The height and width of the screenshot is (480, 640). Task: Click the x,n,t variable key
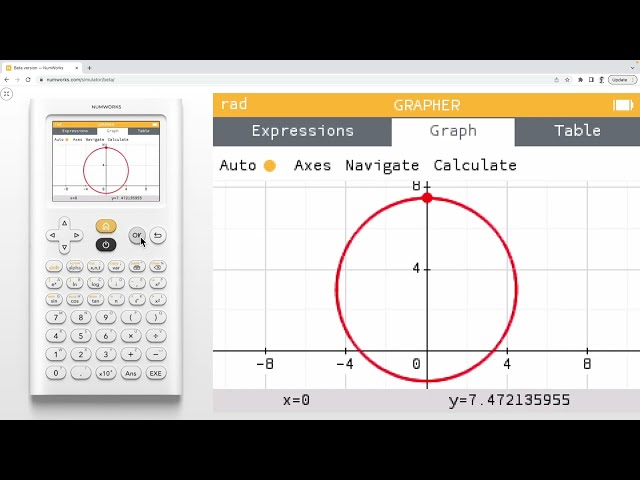pos(96,267)
